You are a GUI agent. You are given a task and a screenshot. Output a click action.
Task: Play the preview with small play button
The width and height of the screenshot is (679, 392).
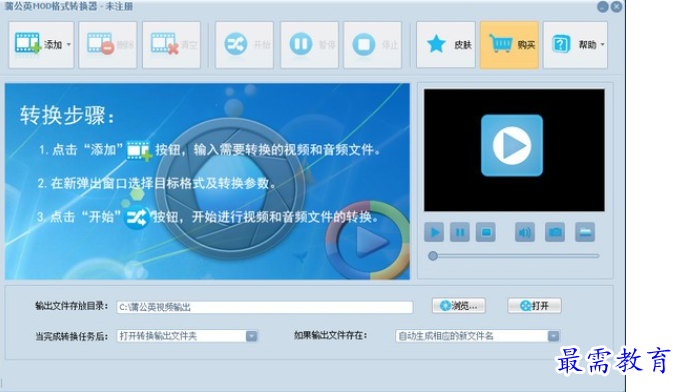434,233
